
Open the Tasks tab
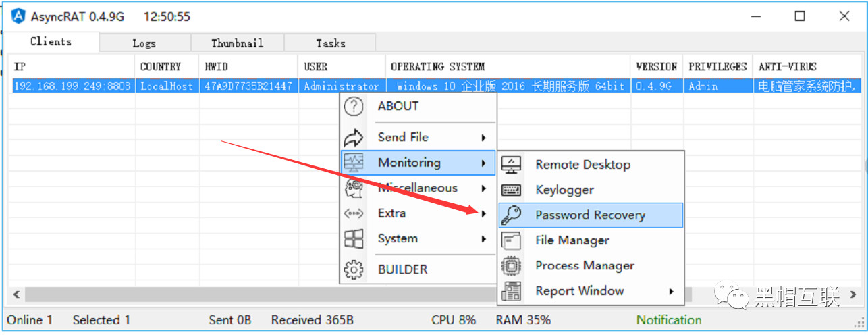tap(330, 43)
